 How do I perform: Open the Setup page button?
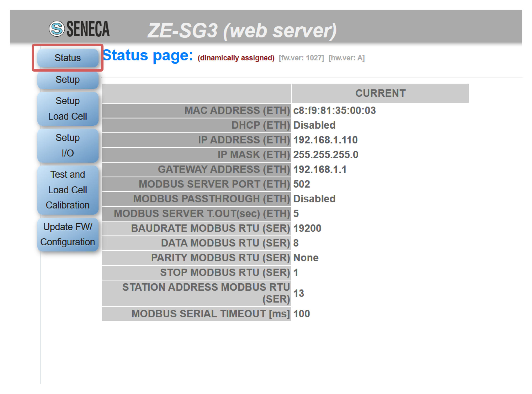click(68, 80)
